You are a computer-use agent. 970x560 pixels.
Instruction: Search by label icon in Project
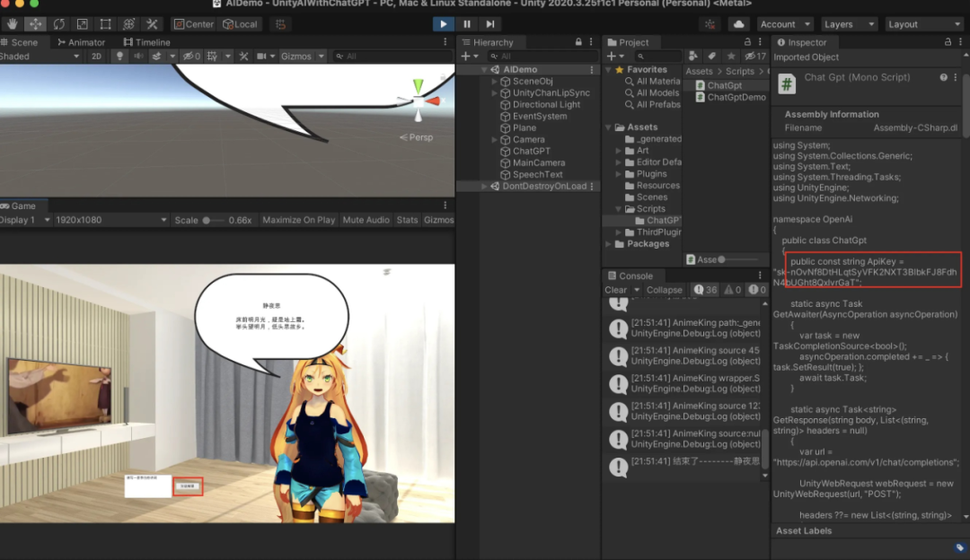point(712,57)
